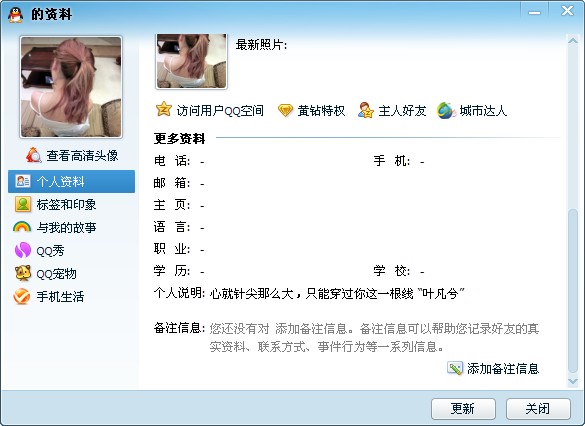Click the 黄钻特权 diamond icon
This screenshot has width=585, height=426.
click(x=285, y=110)
